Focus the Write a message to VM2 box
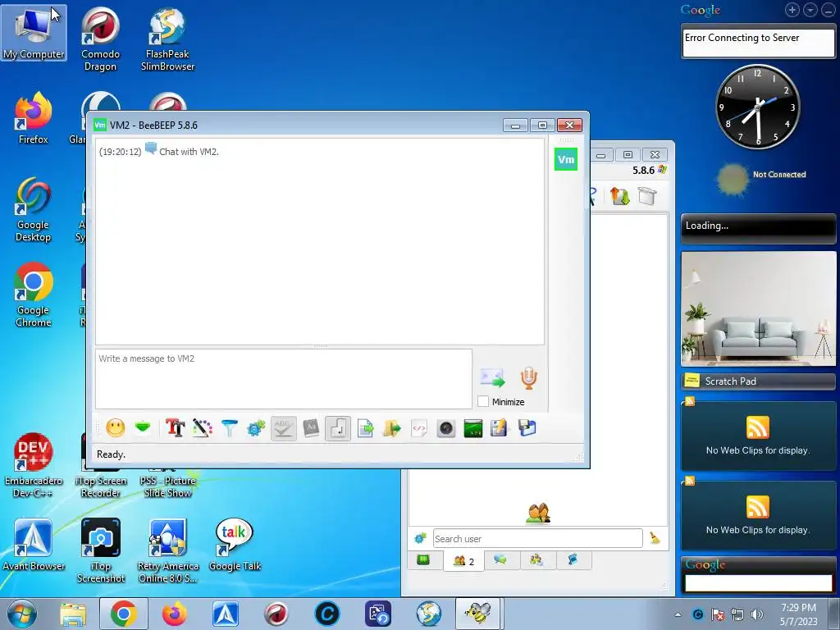 tap(283, 379)
